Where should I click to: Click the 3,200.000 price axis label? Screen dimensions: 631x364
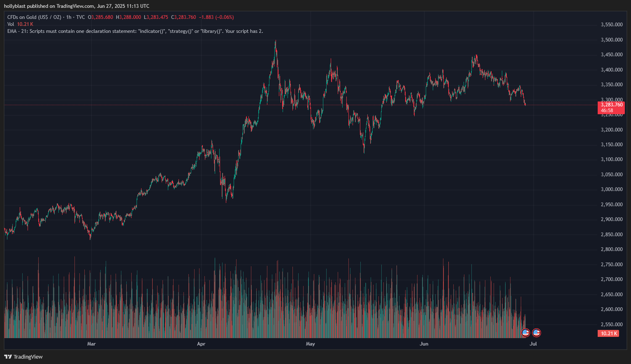point(612,130)
